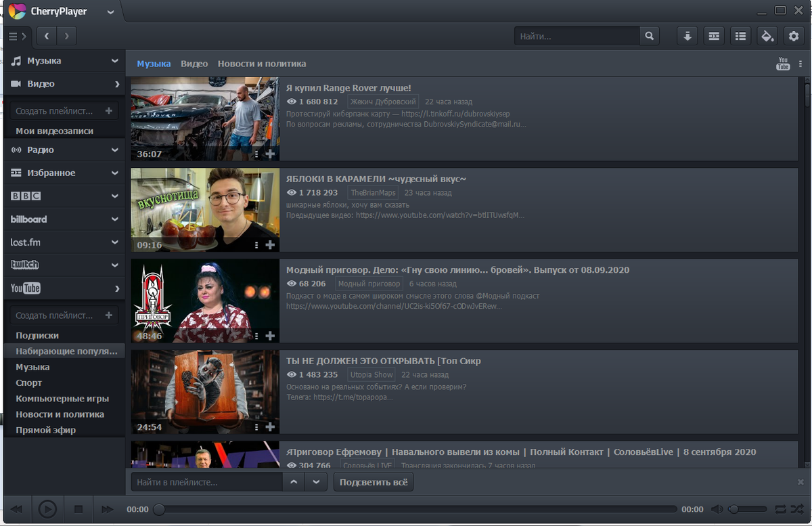The width and height of the screenshot is (812, 526).
Task: Add playlist with plus under YouTube
Action: 109,315
